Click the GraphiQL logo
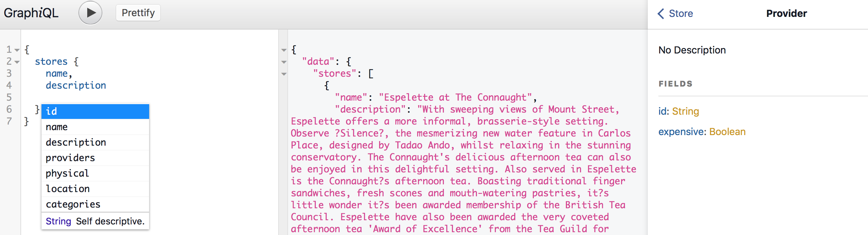Screen dimensions: 868x235 coord(32,12)
